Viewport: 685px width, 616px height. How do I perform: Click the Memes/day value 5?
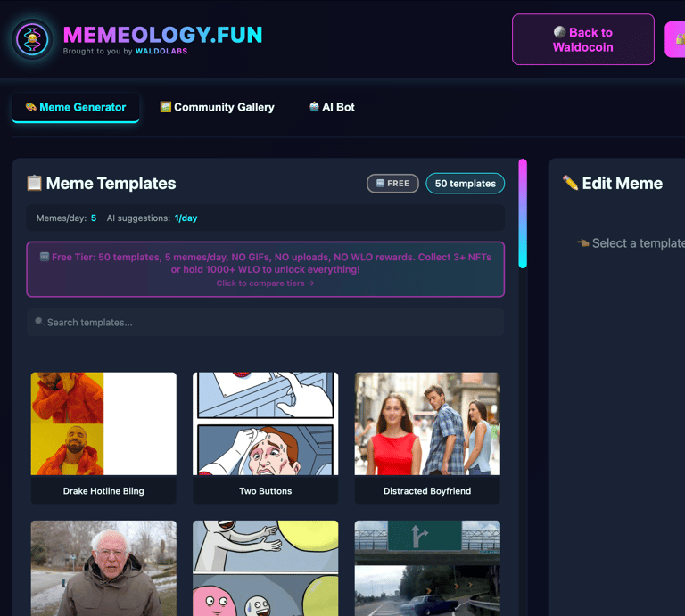[94, 218]
